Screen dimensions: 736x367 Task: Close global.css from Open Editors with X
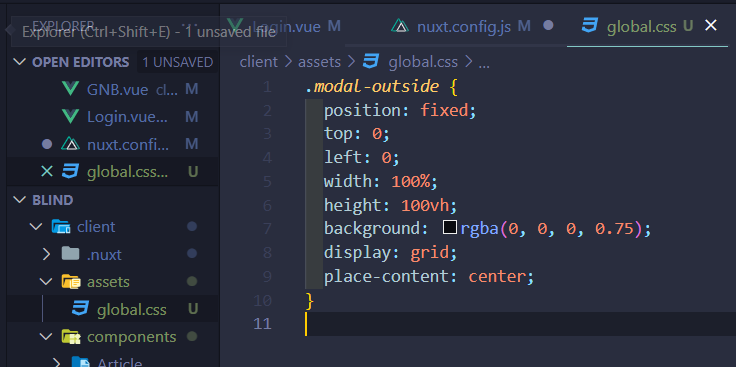click(47, 172)
